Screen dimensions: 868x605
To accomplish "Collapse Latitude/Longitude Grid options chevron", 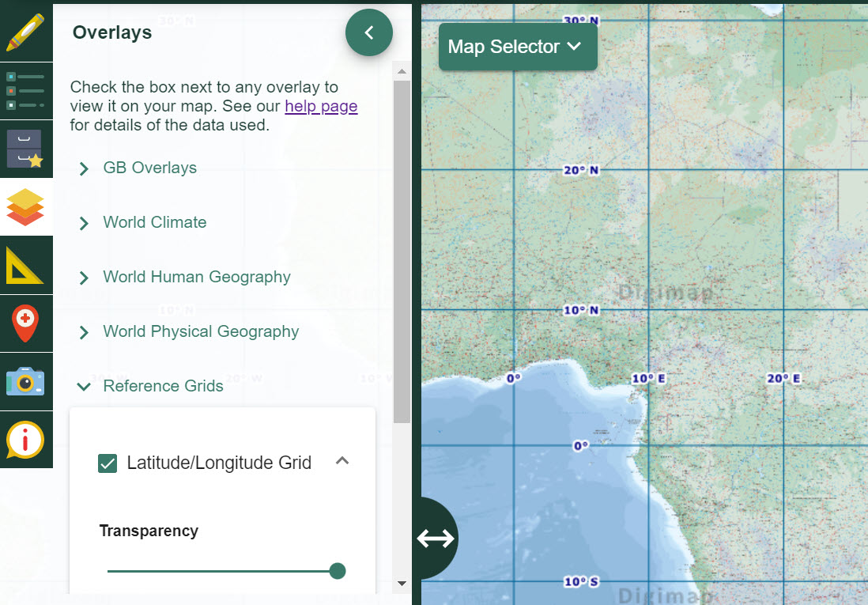I will pos(342,461).
